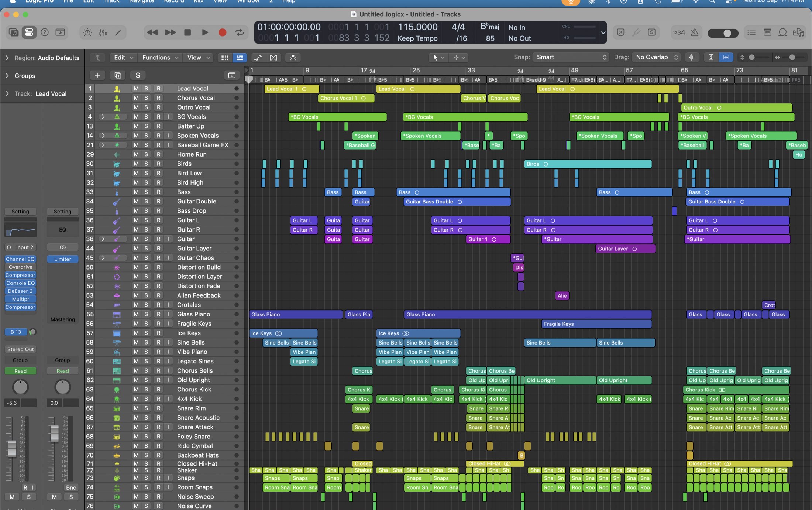Click the Rewind transport button
Viewport: 812px width, 510px height.
[152, 32]
